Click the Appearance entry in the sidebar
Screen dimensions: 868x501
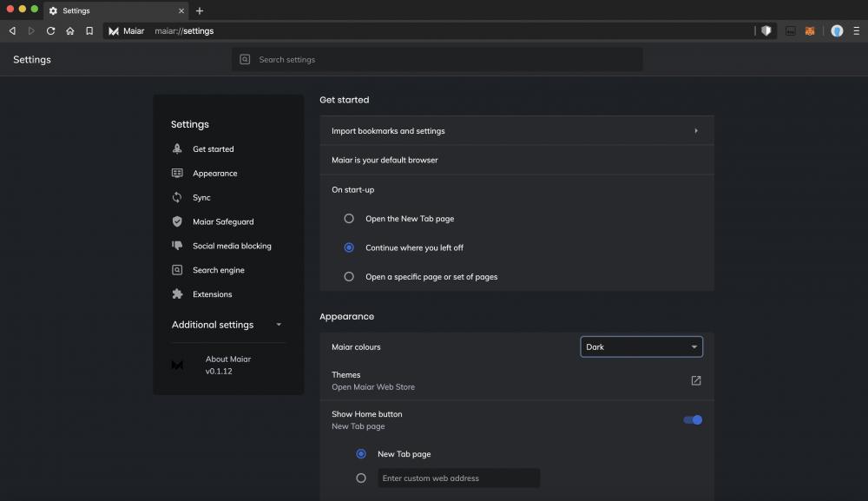click(x=178, y=173)
